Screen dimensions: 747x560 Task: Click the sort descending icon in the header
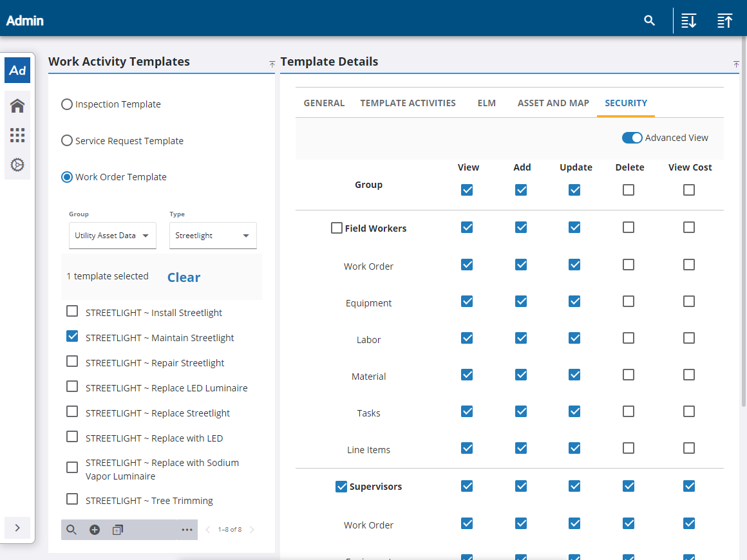(x=688, y=21)
